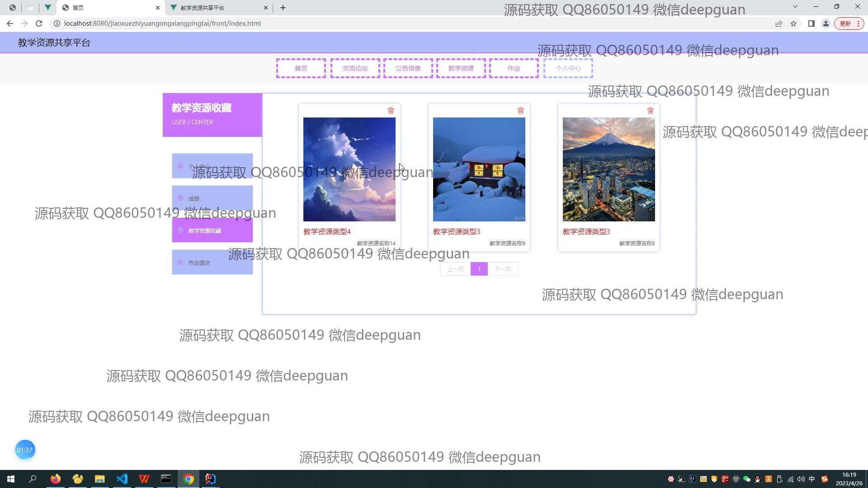Bookmark this page with the star icon
Image resolution: width=868 pixels, height=488 pixels.
(x=793, y=23)
